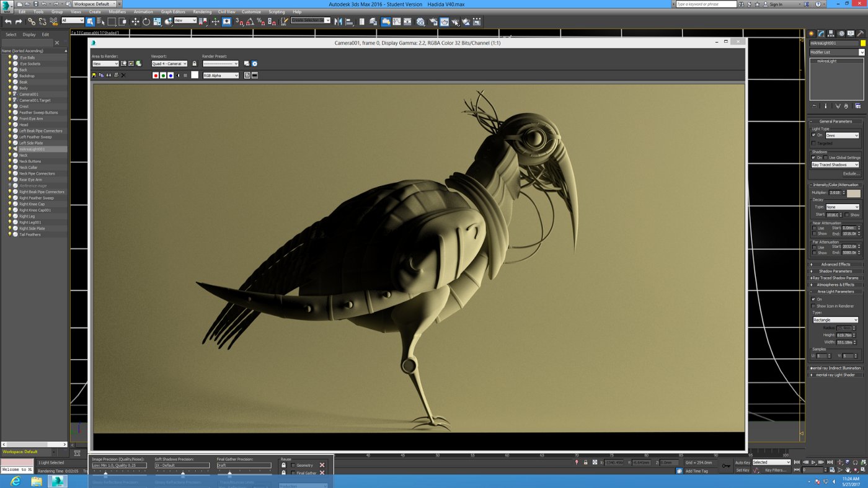Click the Exclude... button
The height and width of the screenshot is (488, 868).
[851, 174]
